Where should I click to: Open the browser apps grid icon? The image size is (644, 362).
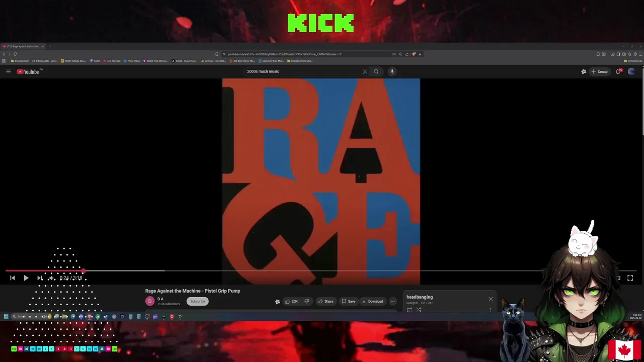pyautogui.click(x=4, y=61)
